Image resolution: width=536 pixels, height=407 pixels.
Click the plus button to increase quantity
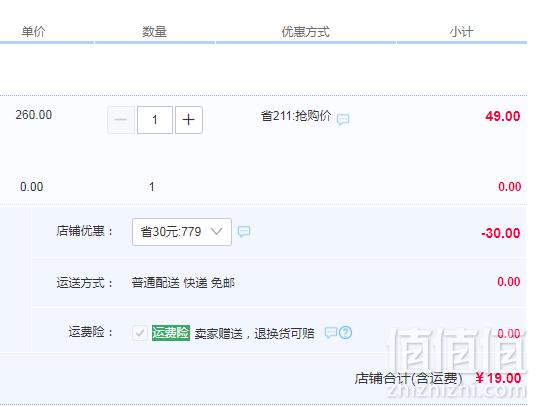point(189,120)
